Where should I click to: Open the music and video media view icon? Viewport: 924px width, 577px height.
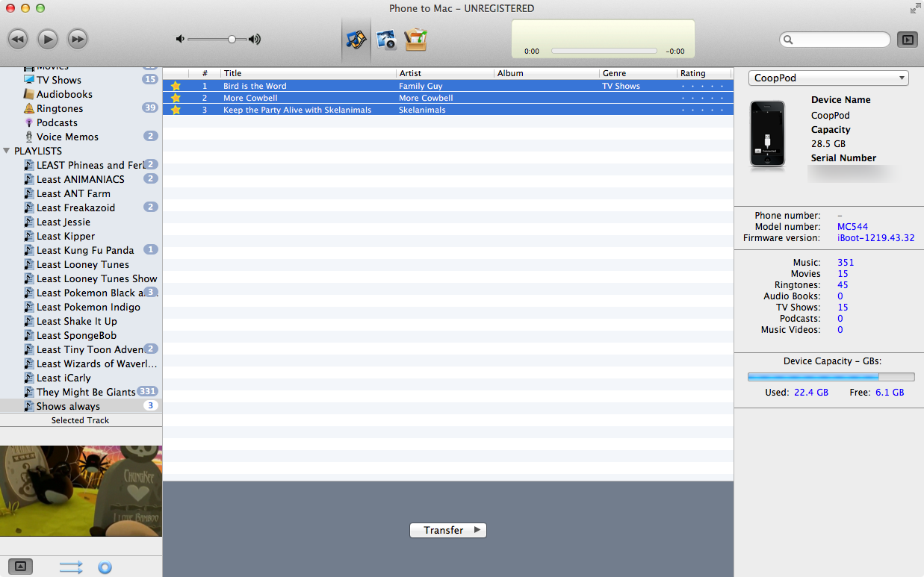[356, 39]
